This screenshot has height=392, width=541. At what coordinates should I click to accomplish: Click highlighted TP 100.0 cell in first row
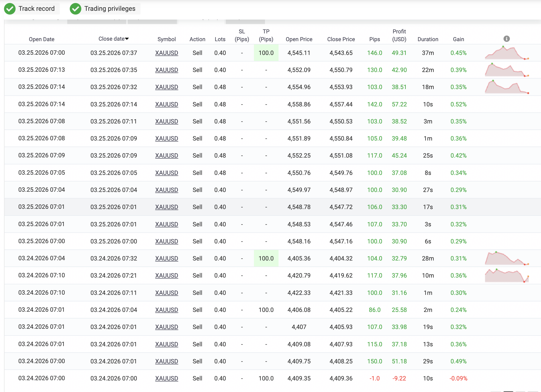266,53
